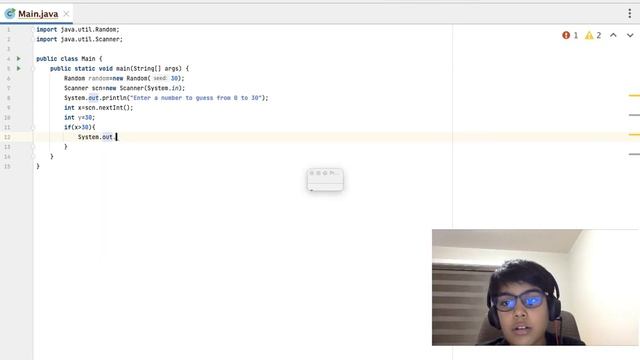The image size is (640, 360).
Task: Click the 'Enter a number to guess' string
Action: pyautogui.click(x=196, y=98)
